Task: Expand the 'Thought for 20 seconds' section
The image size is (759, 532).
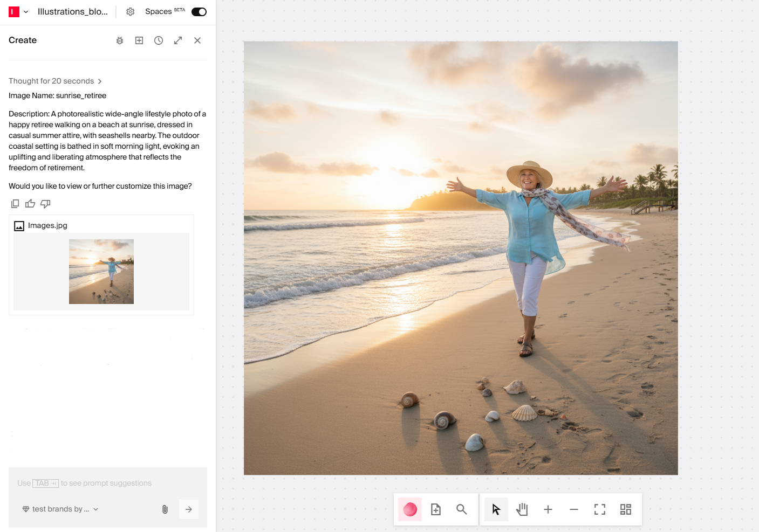Action: 55,81
